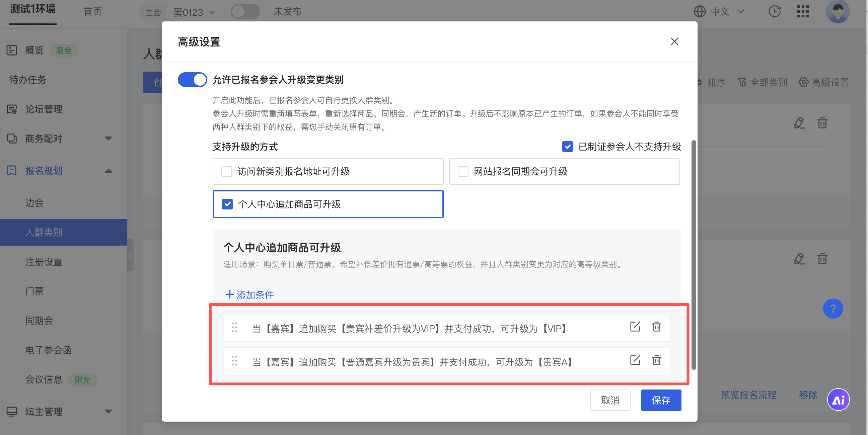Screen dimensions: 868x435
Task: Click the blue help question mark icon
Action: [x=833, y=309]
